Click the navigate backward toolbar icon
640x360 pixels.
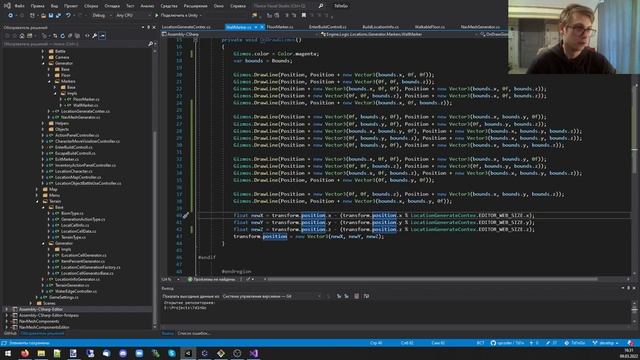click(10, 16)
